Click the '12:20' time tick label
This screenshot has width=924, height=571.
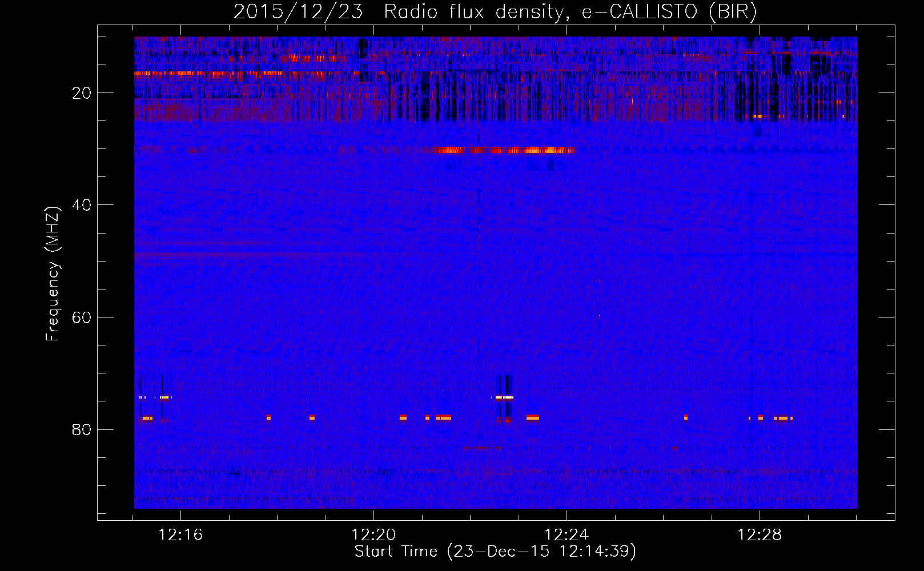pyautogui.click(x=373, y=535)
